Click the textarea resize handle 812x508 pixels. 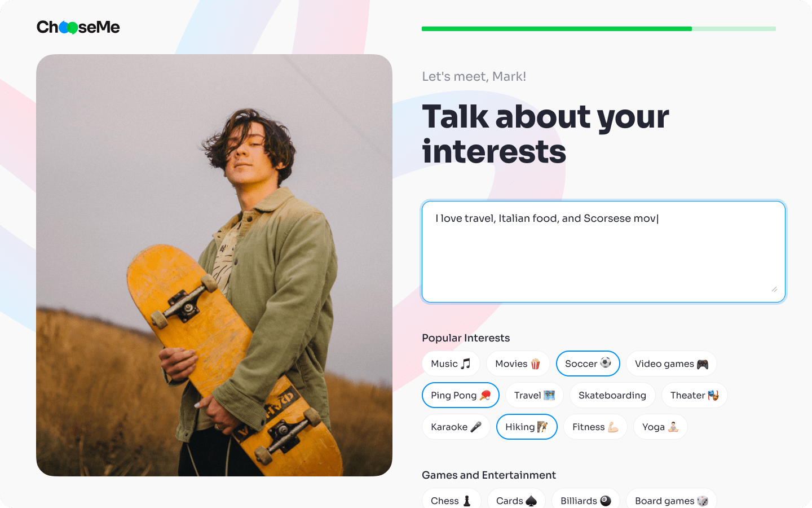click(775, 290)
